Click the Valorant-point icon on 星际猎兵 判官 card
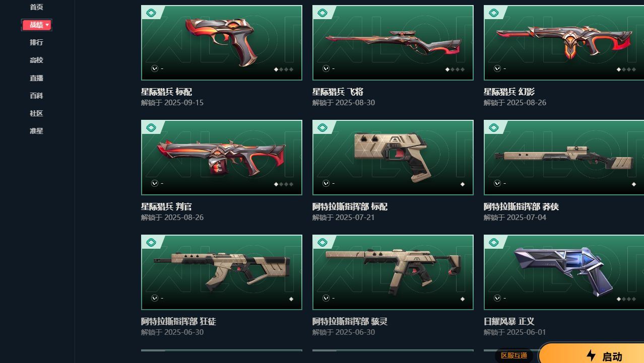This screenshot has width=644, height=363. 155,184
